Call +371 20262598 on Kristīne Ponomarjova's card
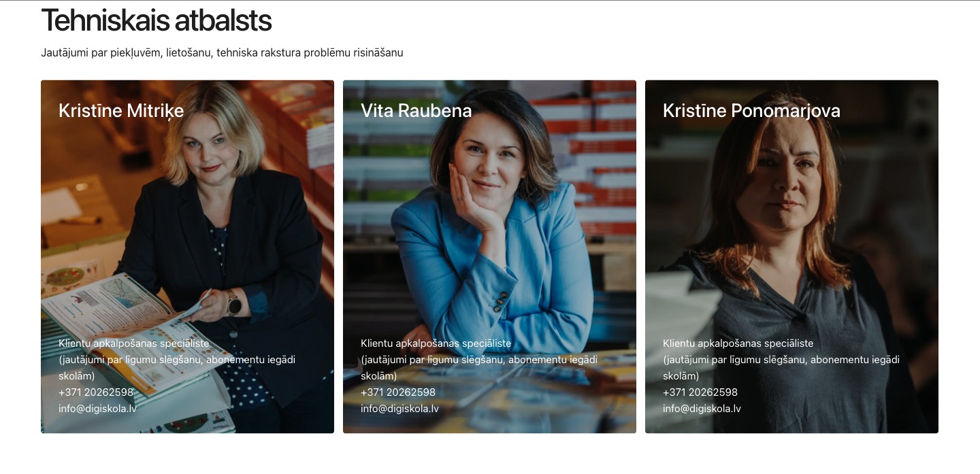 click(x=700, y=392)
